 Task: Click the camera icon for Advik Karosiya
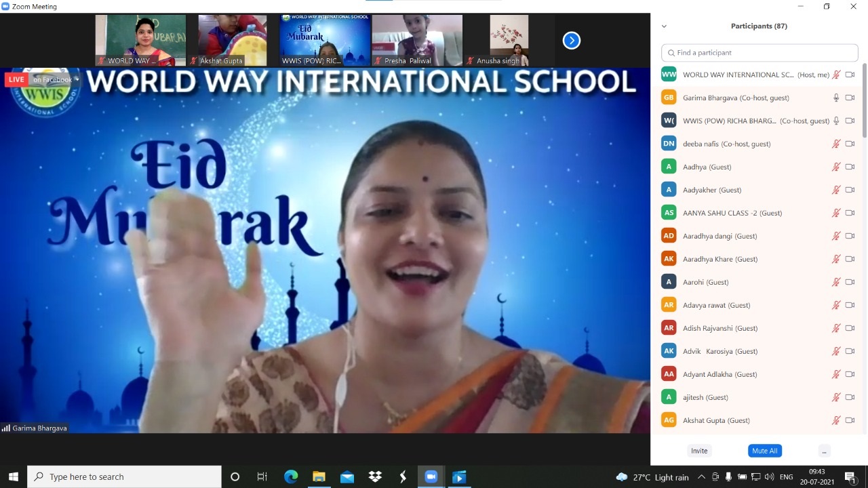click(850, 351)
